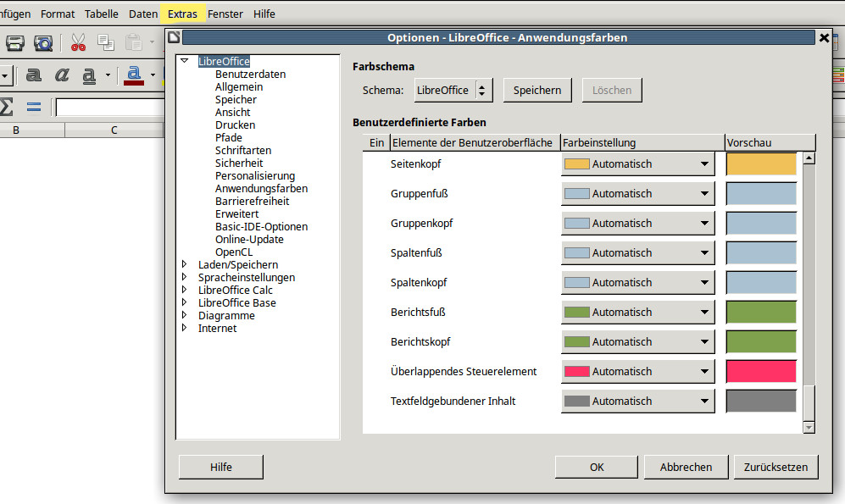Confirm the dialog with OK
The width and height of the screenshot is (845, 504).
pyautogui.click(x=597, y=467)
